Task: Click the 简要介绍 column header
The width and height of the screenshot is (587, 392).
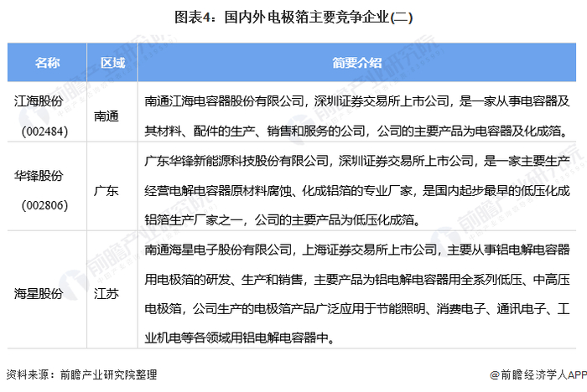Action: tap(356, 63)
